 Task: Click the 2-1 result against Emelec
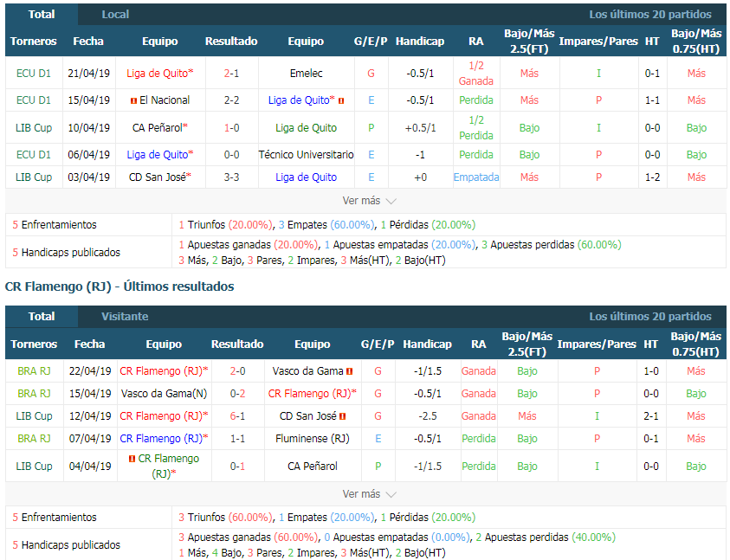tap(231, 73)
